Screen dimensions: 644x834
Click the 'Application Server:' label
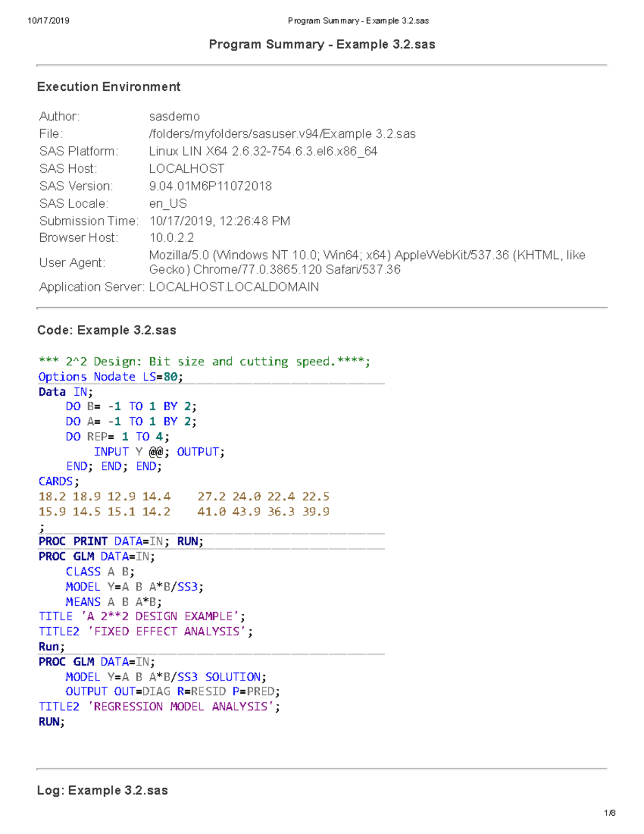coord(92,287)
